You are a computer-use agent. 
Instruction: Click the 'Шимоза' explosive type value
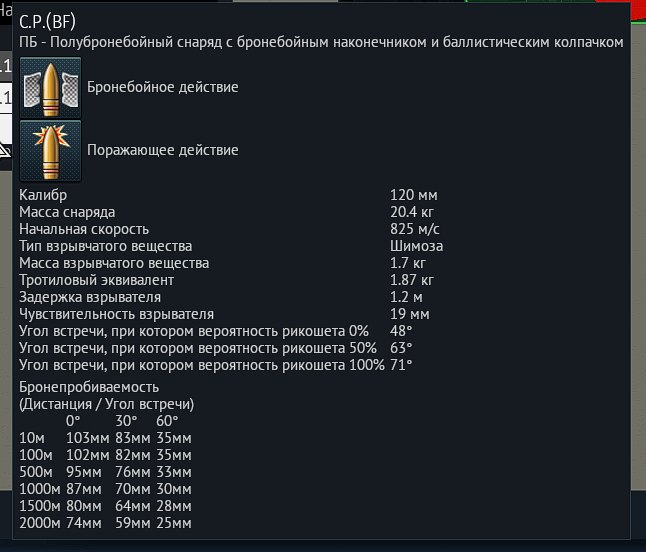[416, 246]
